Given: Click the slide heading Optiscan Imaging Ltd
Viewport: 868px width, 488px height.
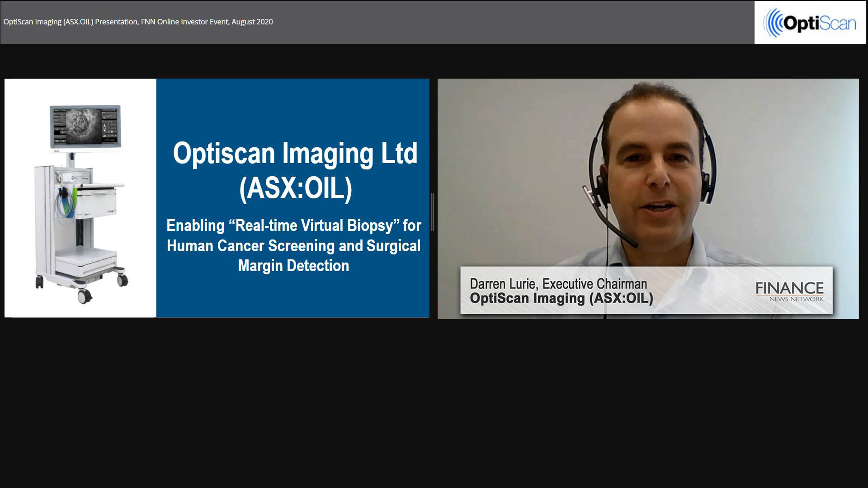Looking at the screenshot, I should (x=295, y=153).
